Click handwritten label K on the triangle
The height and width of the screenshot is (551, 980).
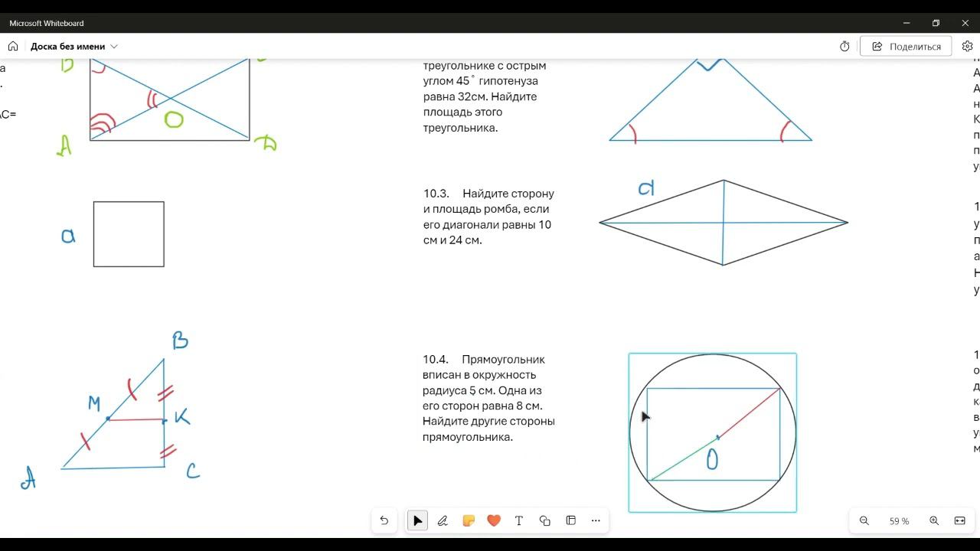coord(181,417)
